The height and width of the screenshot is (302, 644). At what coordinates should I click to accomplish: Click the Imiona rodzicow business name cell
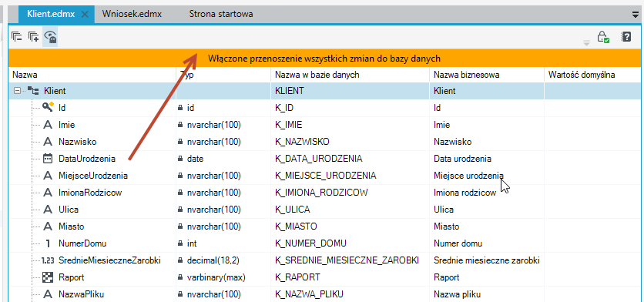[x=487, y=193]
